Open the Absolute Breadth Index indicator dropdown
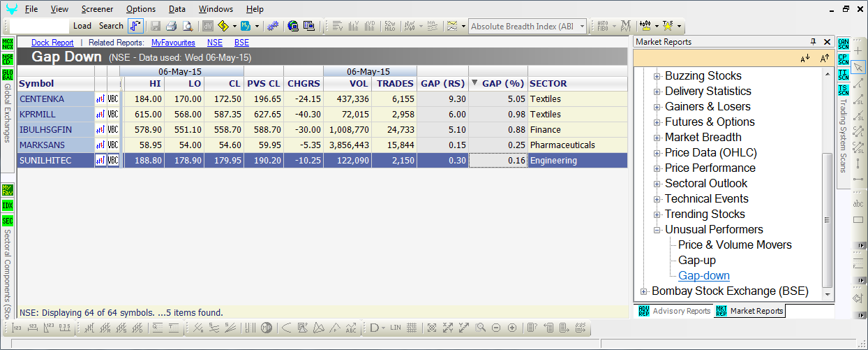 coord(581,26)
